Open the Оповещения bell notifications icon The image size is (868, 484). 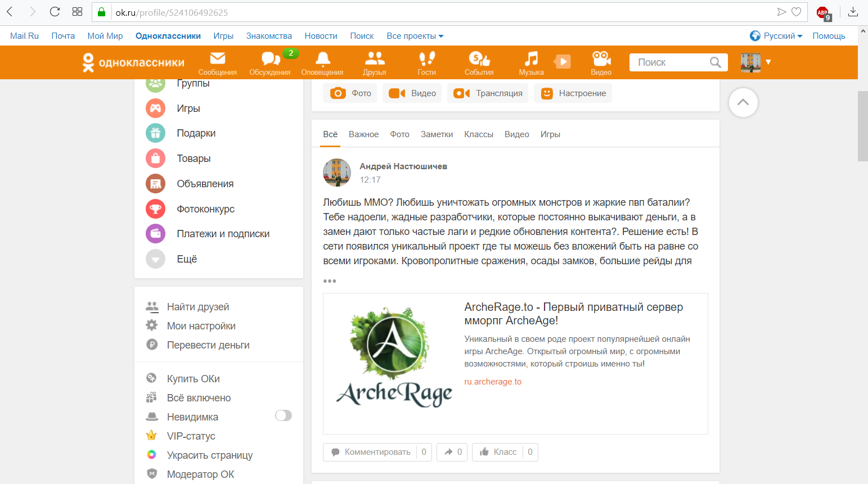[x=322, y=58]
